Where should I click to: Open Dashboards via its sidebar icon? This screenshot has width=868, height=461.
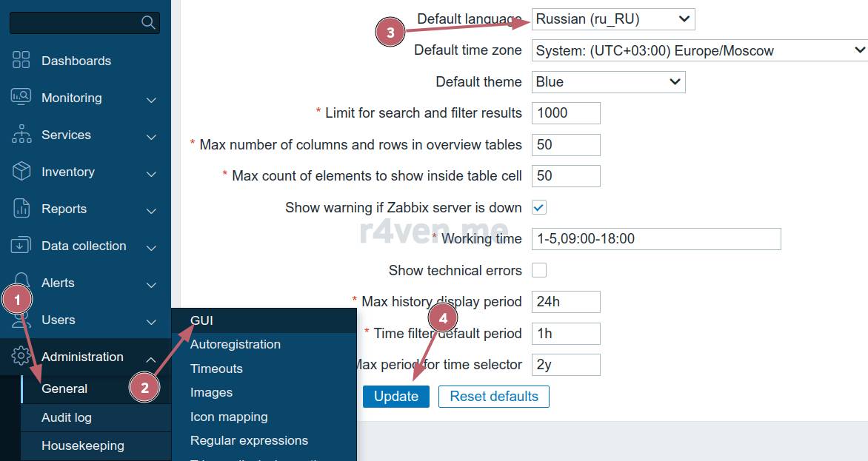[x=21, y=61]
